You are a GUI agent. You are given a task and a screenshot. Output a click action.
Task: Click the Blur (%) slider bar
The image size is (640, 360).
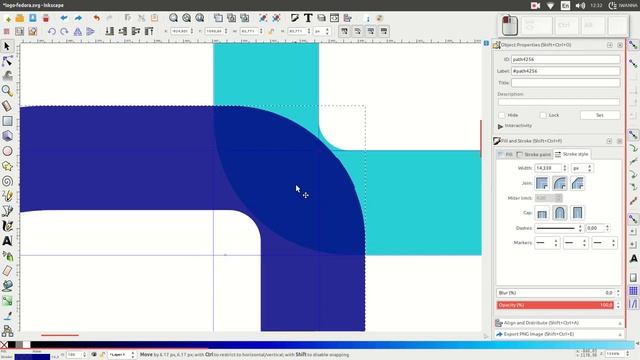[x=555, y=293]
